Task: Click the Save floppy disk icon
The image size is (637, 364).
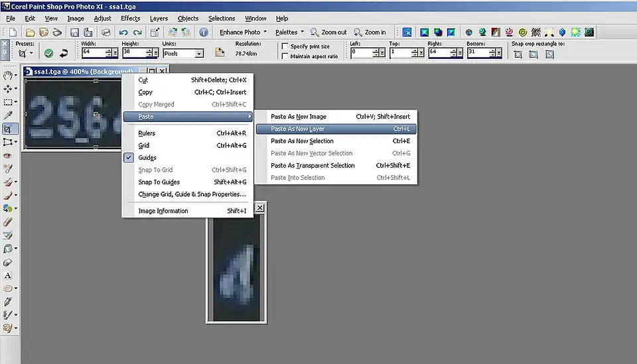Action: tap(74, 32)
